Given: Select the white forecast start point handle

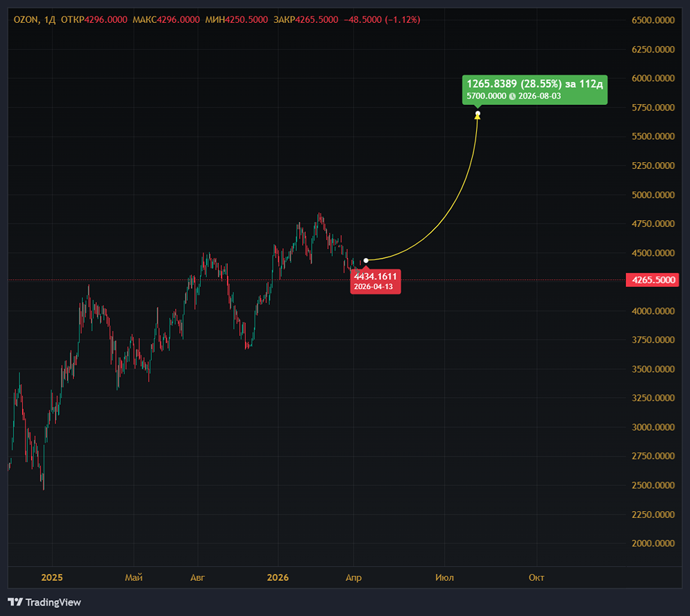Looking at the screenshot, I should 366,260.
